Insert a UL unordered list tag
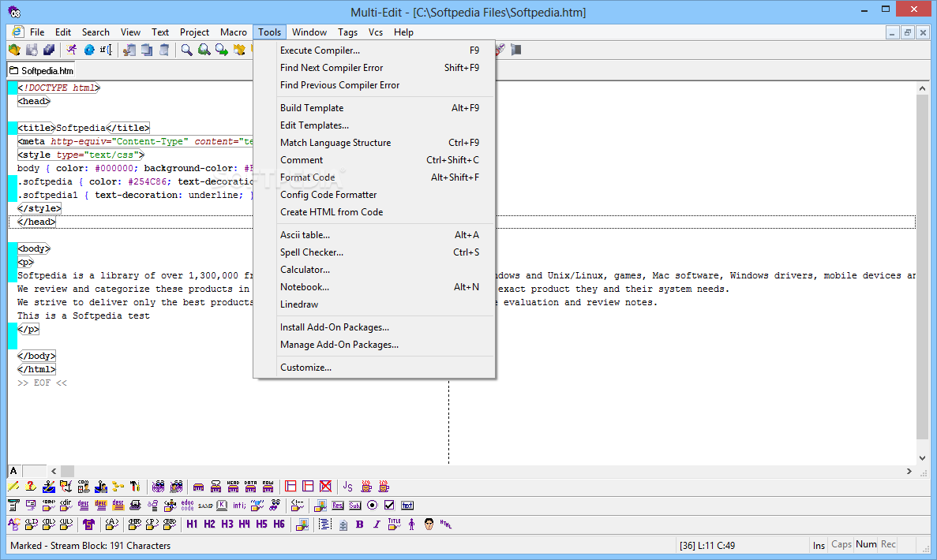The height and width of the screenshot is (560, 937). 66,525
